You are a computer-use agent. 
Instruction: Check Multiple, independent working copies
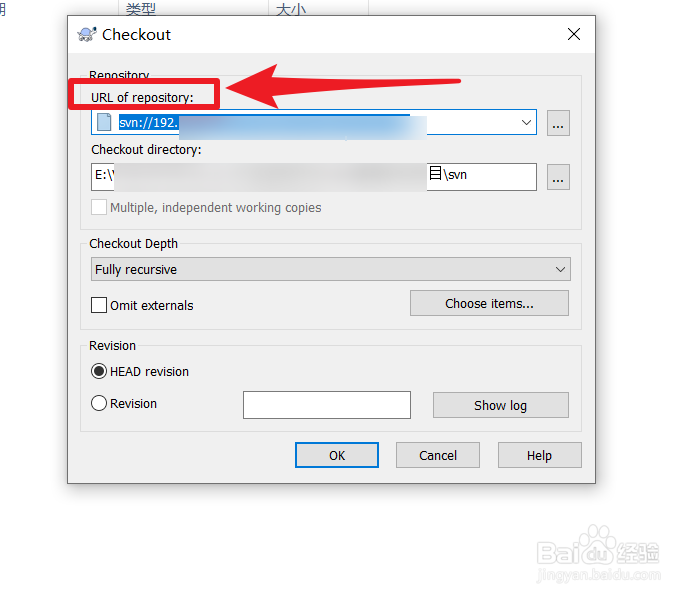click(x=99, y=207)
